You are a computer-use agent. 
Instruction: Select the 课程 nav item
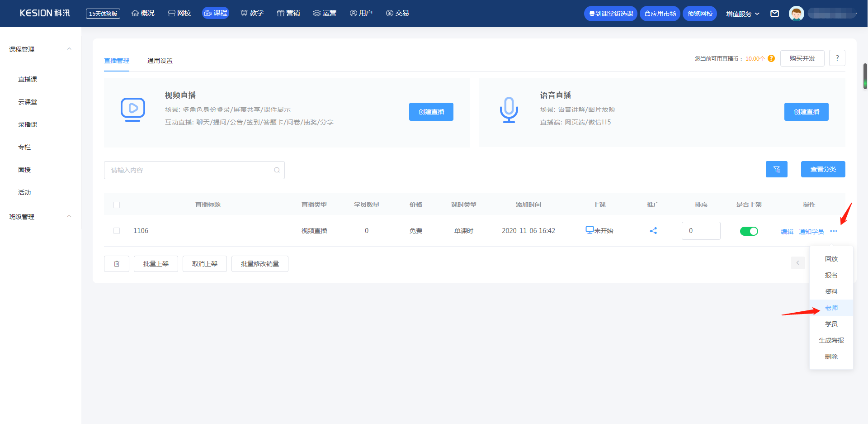[x=216, y=13]
